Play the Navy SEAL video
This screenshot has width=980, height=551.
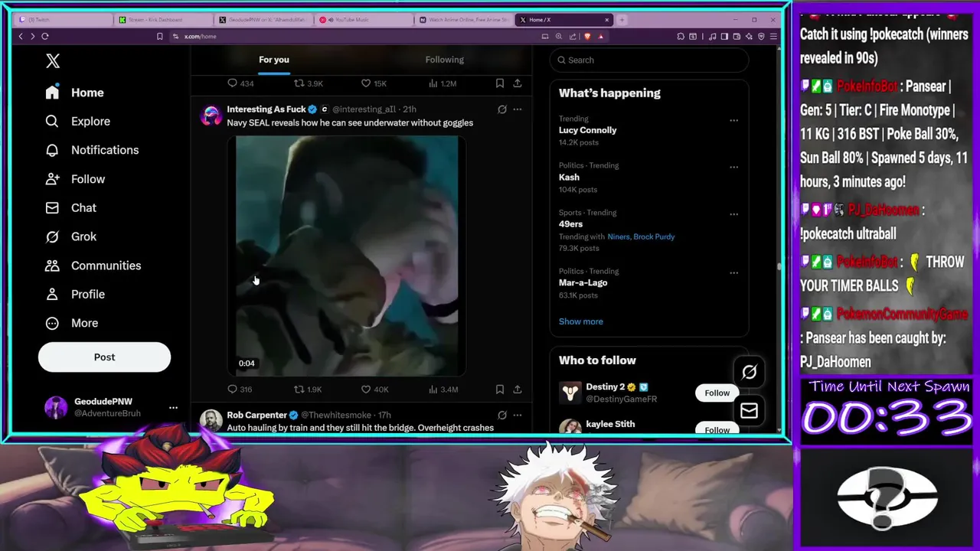(x=347, y=256)
